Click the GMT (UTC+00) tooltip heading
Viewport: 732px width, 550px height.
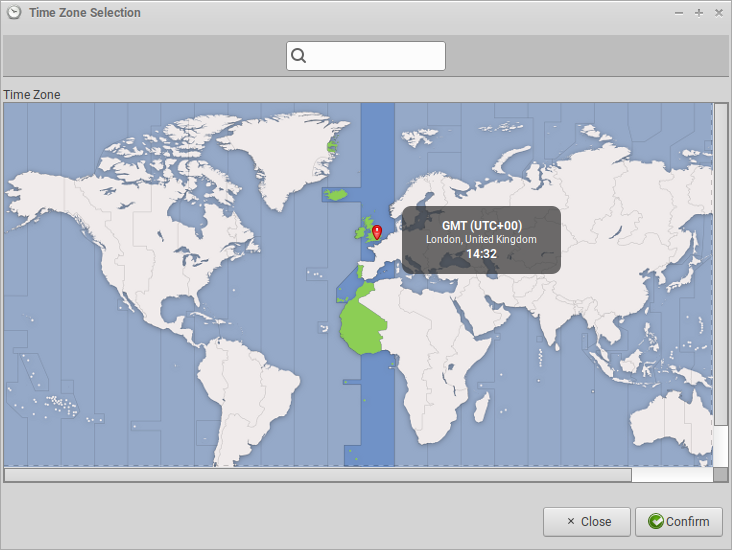[482, 226]
